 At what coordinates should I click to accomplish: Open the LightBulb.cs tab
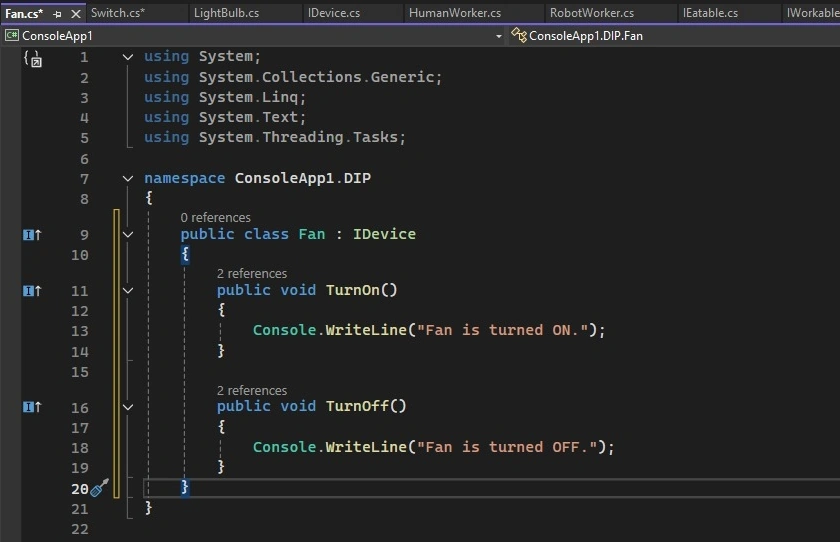click(x=226, y=13)
